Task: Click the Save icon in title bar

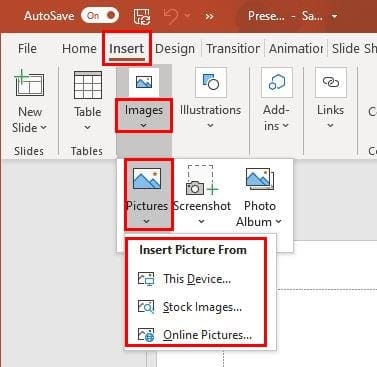Action: pos(142,16)
